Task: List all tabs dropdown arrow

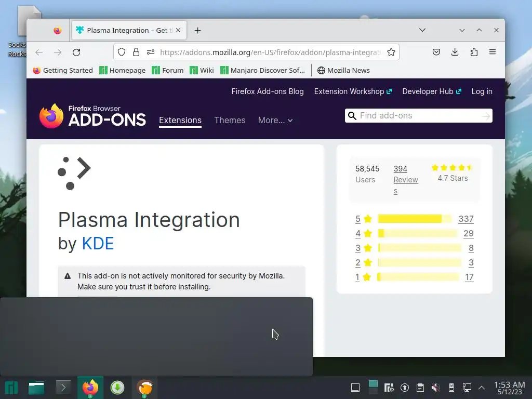Action: click(x=422, y=30)
